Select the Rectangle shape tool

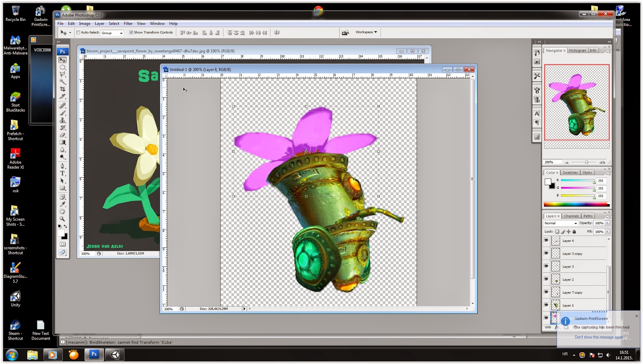point(63,188)
